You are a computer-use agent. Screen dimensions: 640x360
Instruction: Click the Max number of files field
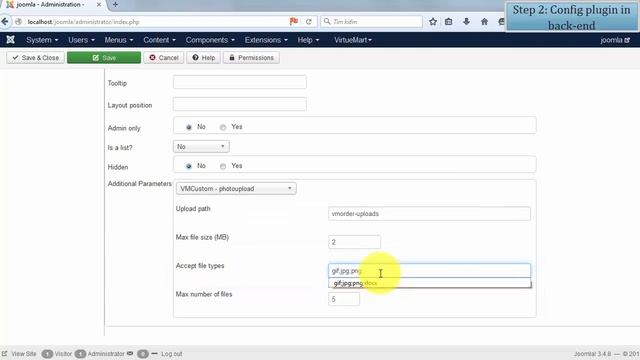(x=344, y=299)
